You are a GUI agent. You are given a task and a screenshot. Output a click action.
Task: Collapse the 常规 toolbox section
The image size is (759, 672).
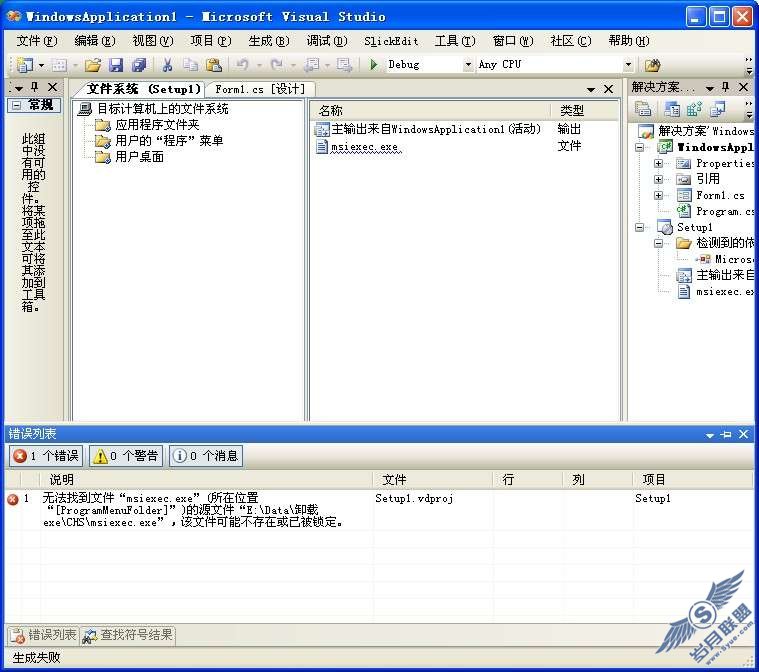click(16, 105)
